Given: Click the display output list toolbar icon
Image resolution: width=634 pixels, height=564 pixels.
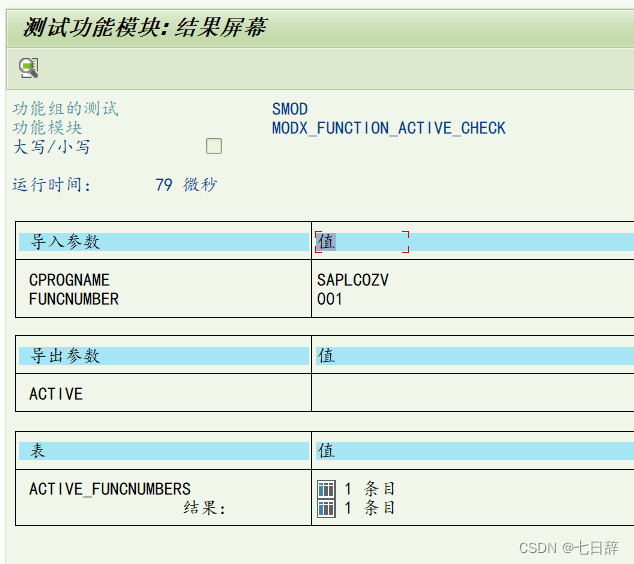Looking at the screenshot, I should point(29,68).
